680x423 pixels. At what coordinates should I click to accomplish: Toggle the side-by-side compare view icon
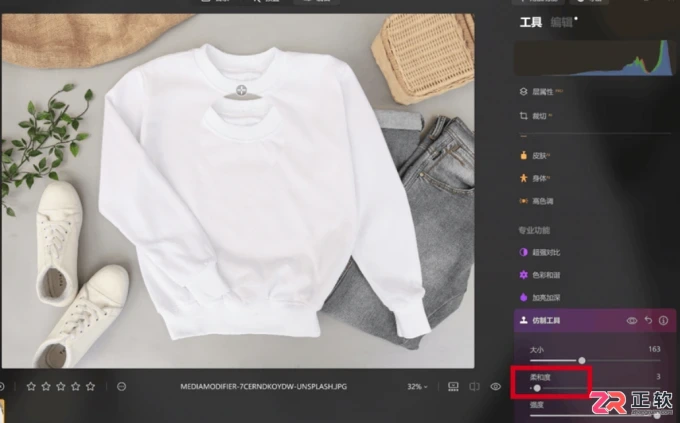point(474,387)
